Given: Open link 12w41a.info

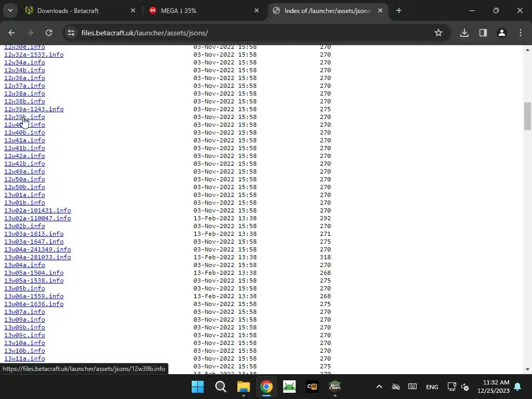Looking at the screenshot, I should (x=24, y=140).
